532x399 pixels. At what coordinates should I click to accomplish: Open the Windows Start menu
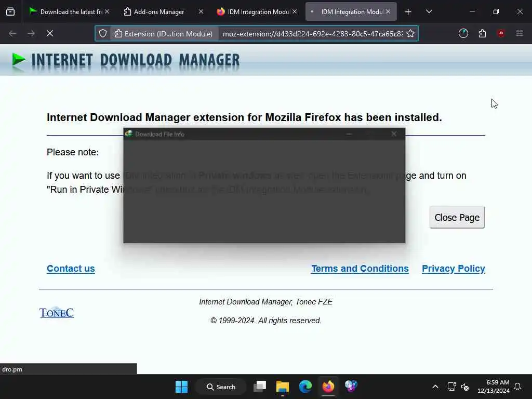[x=181, y=387]
